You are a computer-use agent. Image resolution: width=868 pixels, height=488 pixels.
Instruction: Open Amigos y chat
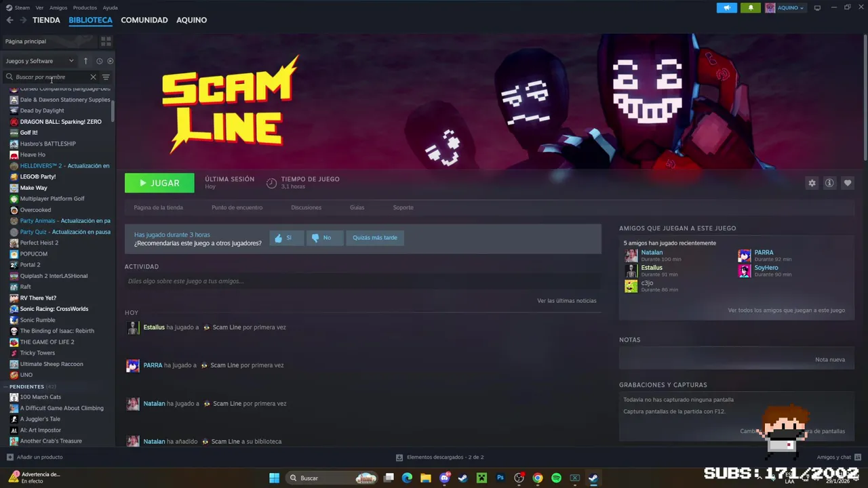[839, 457]
